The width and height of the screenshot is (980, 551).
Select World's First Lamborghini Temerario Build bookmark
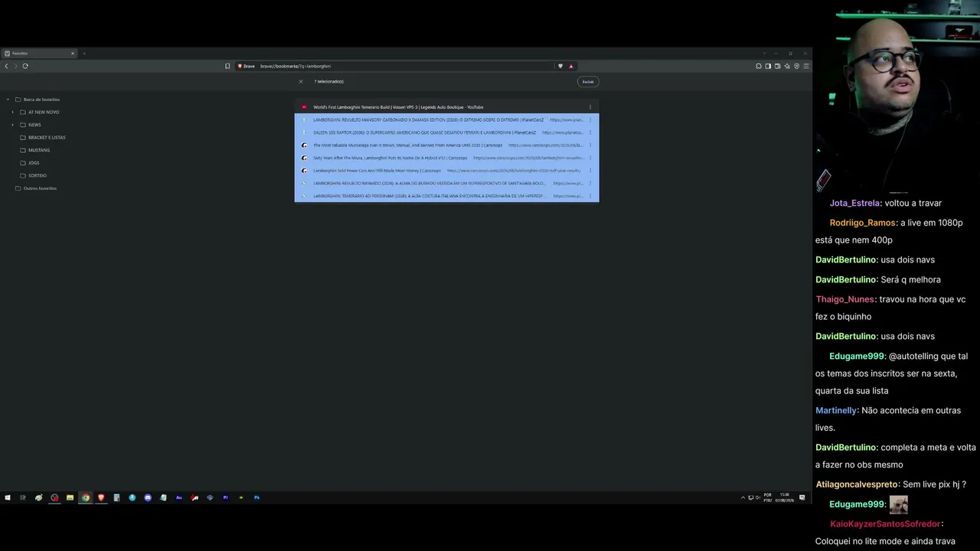[446, 107]
